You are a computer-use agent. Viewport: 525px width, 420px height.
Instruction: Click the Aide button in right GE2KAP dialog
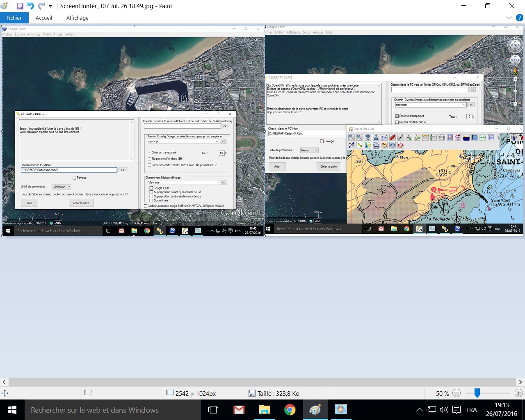(277, 167)
